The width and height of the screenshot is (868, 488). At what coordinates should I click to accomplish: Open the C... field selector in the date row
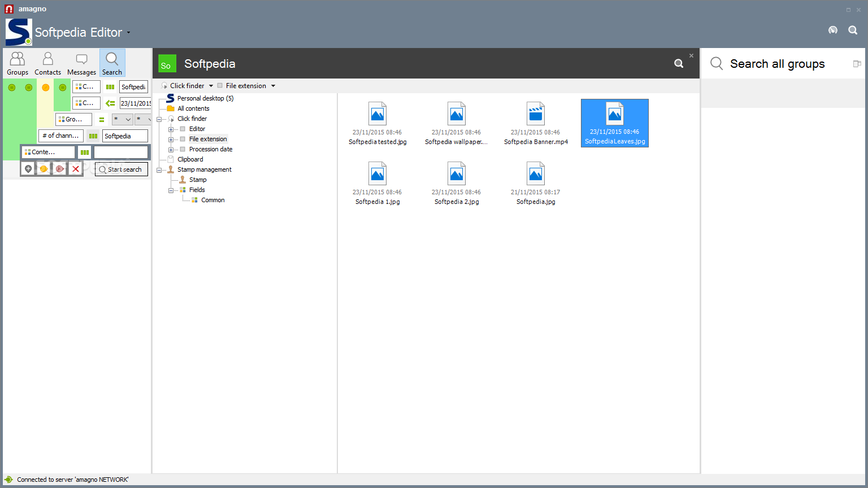tap(86, 103)
